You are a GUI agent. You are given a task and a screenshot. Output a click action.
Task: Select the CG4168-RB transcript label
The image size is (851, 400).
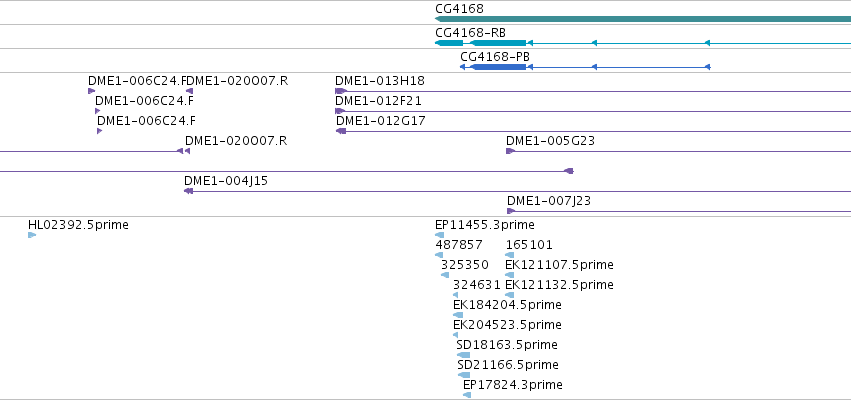pos(470,33)
